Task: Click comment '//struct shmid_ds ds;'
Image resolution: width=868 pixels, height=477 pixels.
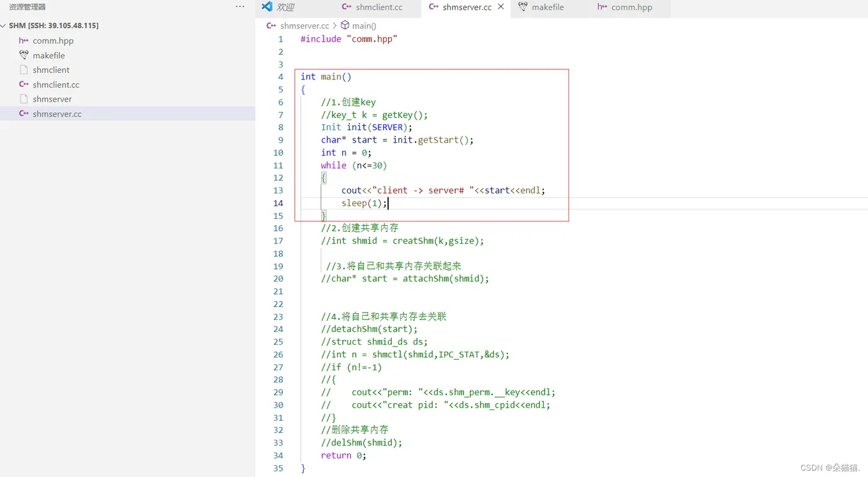Action: 374,342
